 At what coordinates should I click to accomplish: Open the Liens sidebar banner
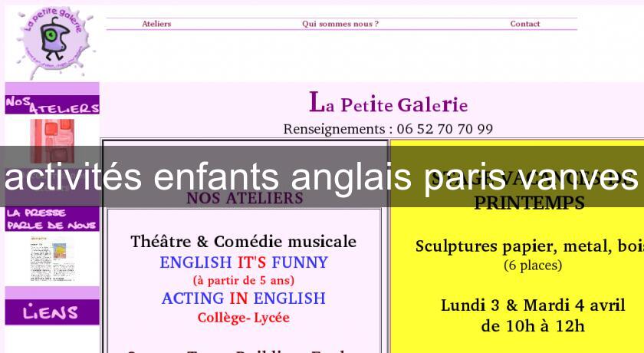click(x=52, y=312)
